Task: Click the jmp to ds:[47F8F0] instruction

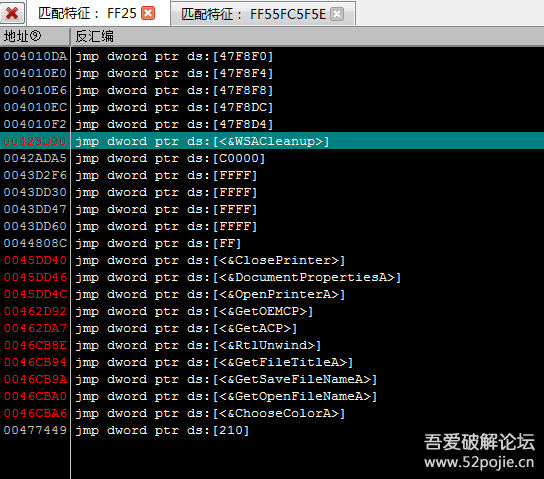Action: point(174,56)
